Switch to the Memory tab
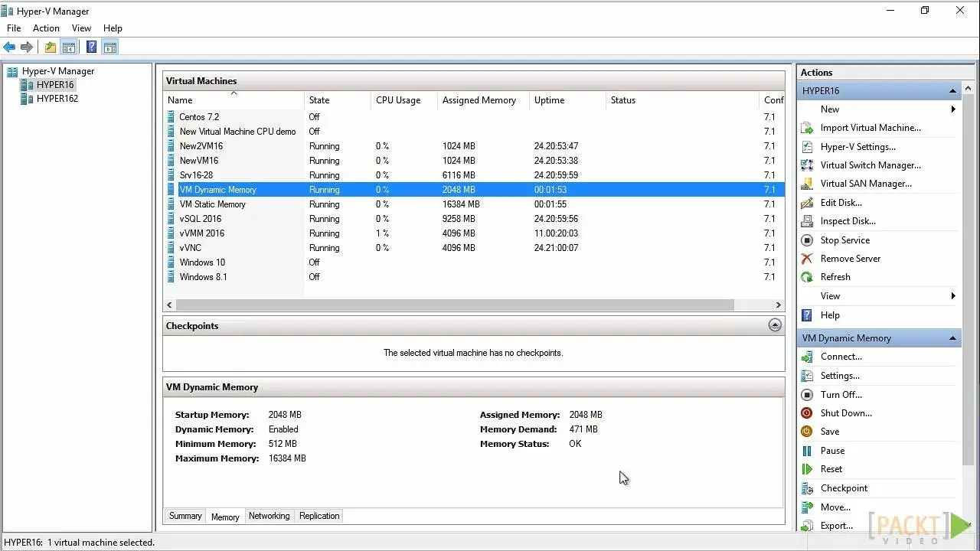 225,517
